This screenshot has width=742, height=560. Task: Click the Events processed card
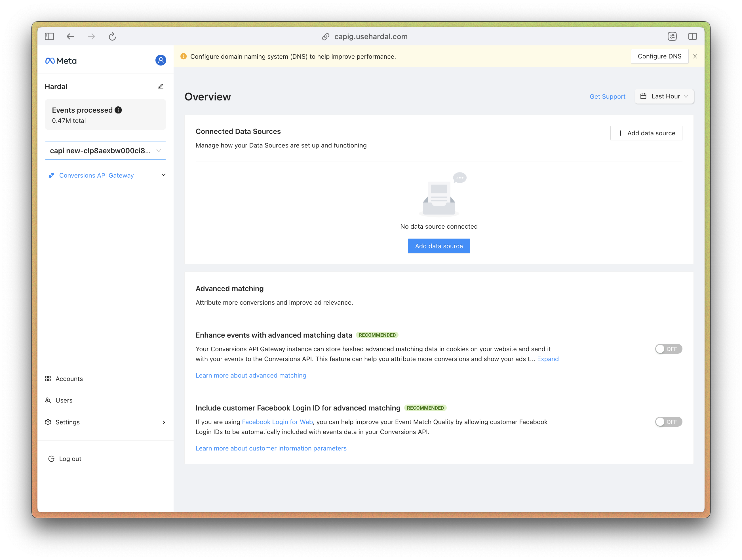pos(105,114)
